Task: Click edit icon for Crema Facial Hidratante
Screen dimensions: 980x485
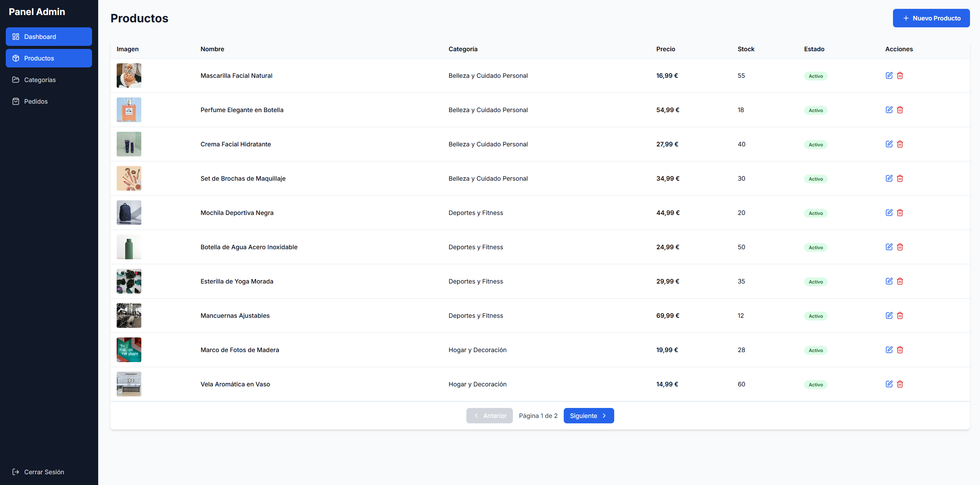Action: coord(889,144)
